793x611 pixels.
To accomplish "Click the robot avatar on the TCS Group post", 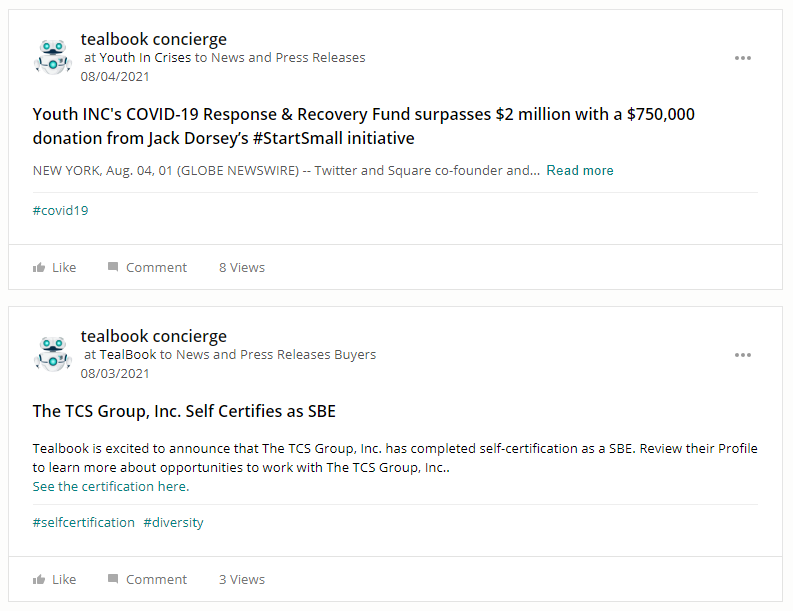I will (x=52, y=354).
